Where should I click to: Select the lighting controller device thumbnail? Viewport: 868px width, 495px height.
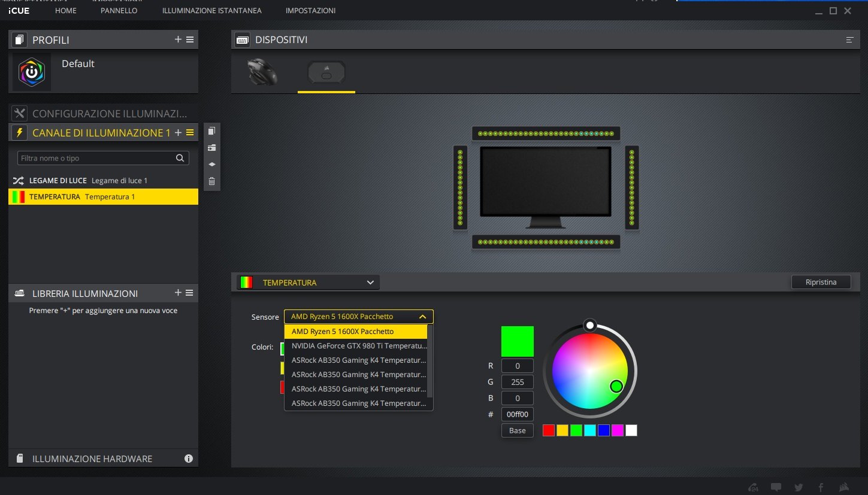point(326,72)
